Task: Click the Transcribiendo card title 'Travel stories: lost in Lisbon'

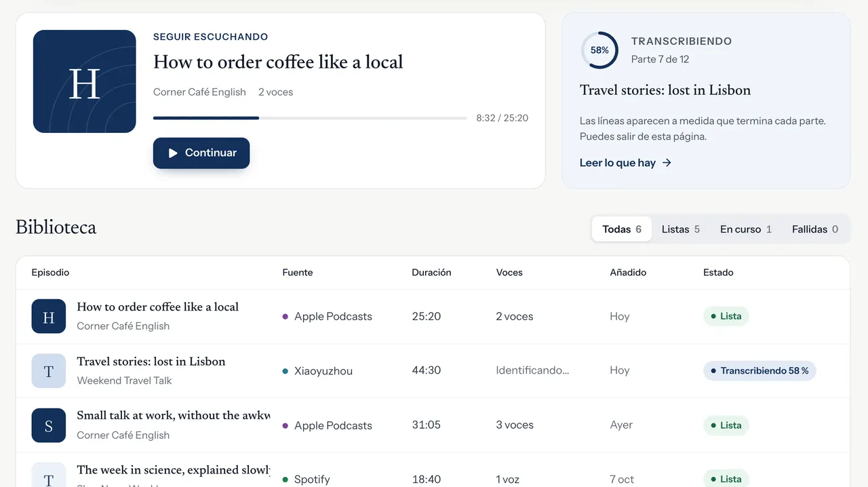Action: tap(665, 90)
